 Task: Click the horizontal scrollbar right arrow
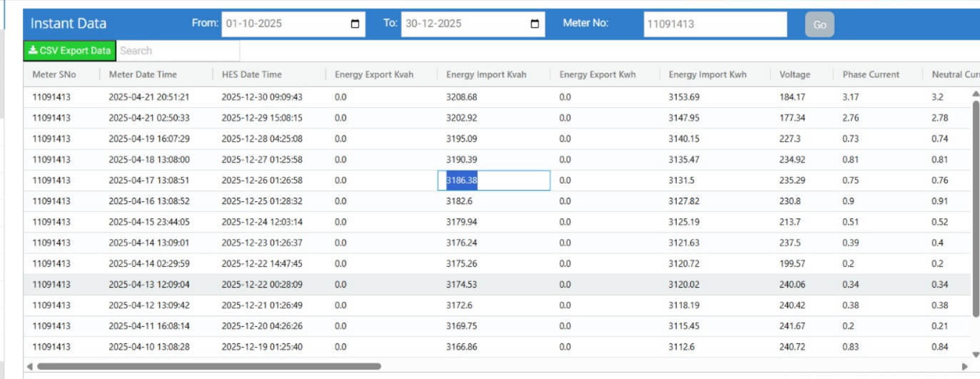coord(965,367)
